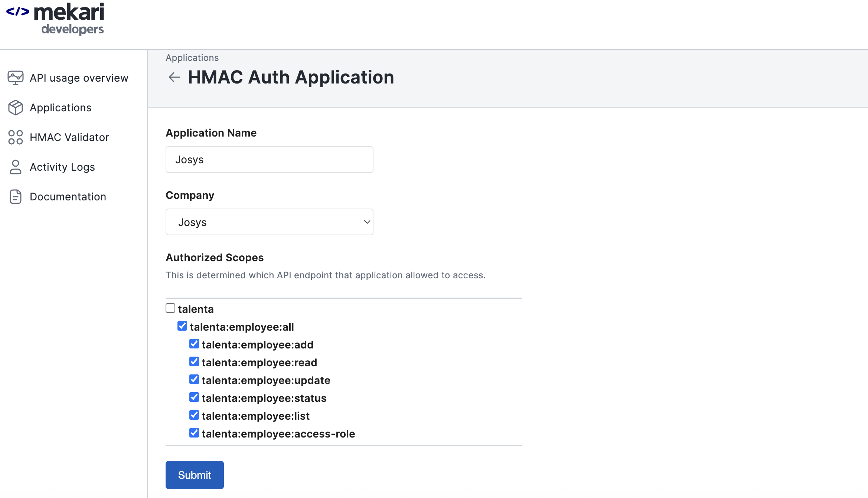Uncheck the talenta:employee:all scope
The height and width of the screenshot is (498, 868).
click(182, 326)
